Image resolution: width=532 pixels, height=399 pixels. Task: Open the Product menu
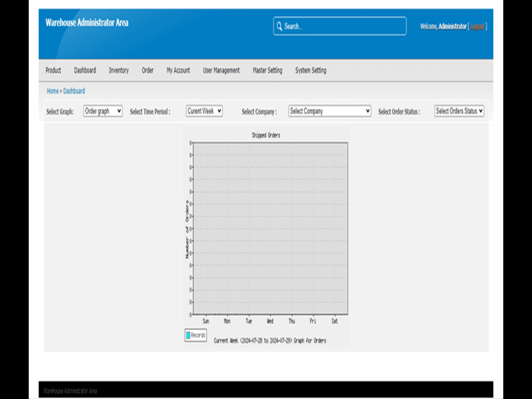pyautogui.click(x=53, y=70)
